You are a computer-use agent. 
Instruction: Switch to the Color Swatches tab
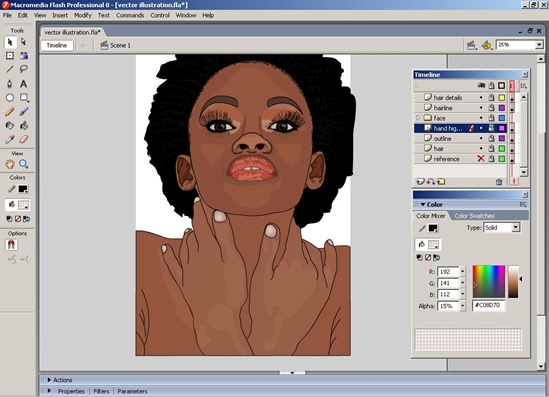474,216
